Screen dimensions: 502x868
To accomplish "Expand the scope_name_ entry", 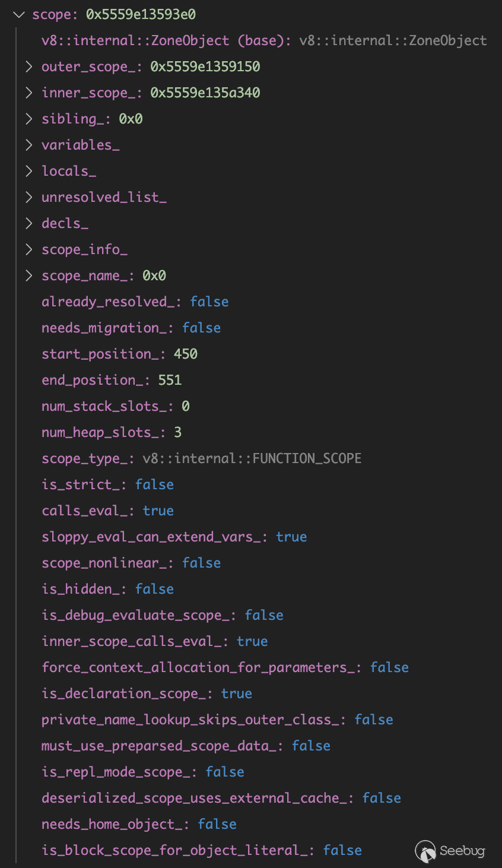I will [28, 275].
